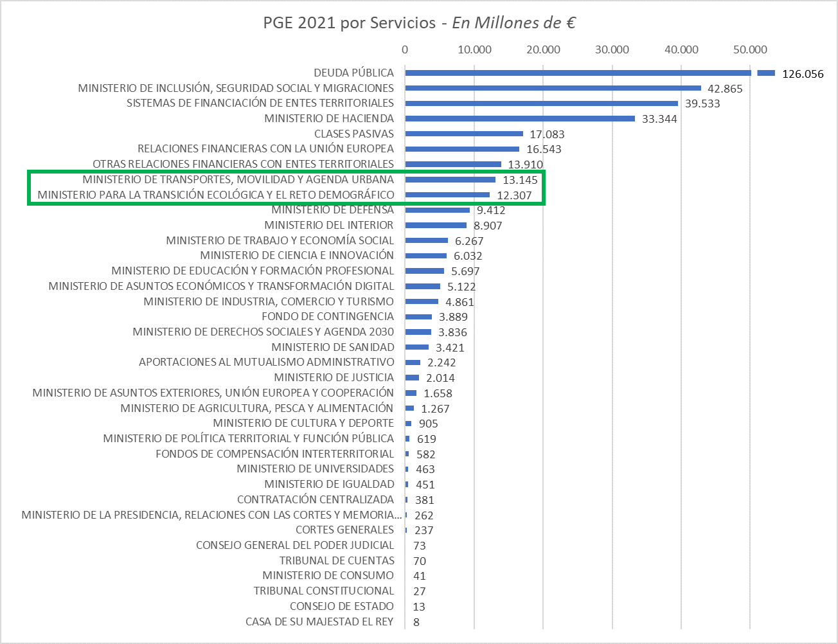
Task: Click the 50.000 axis tick label
Action: tap(750, 49)
